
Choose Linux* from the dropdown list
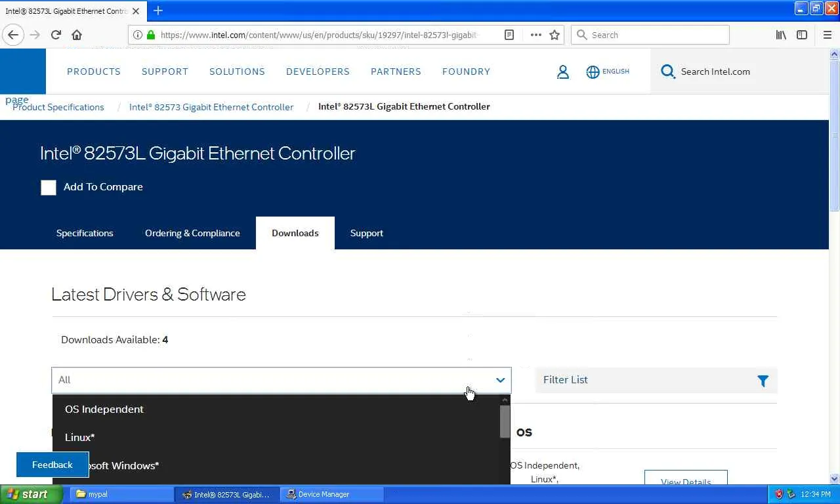(x=79, y=437)
